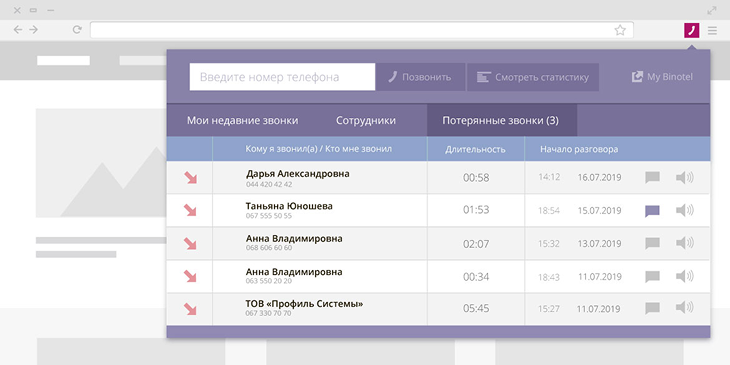730x365 pixels.
Task: Click the date 15.07.2019
Action: click(599, 211)
